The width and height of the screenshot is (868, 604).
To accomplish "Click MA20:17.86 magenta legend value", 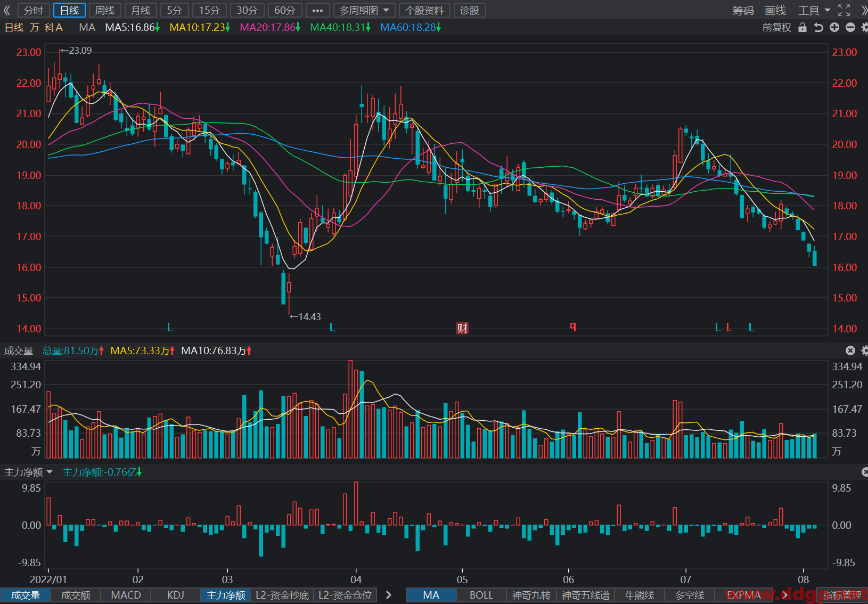I will (270, 27).
